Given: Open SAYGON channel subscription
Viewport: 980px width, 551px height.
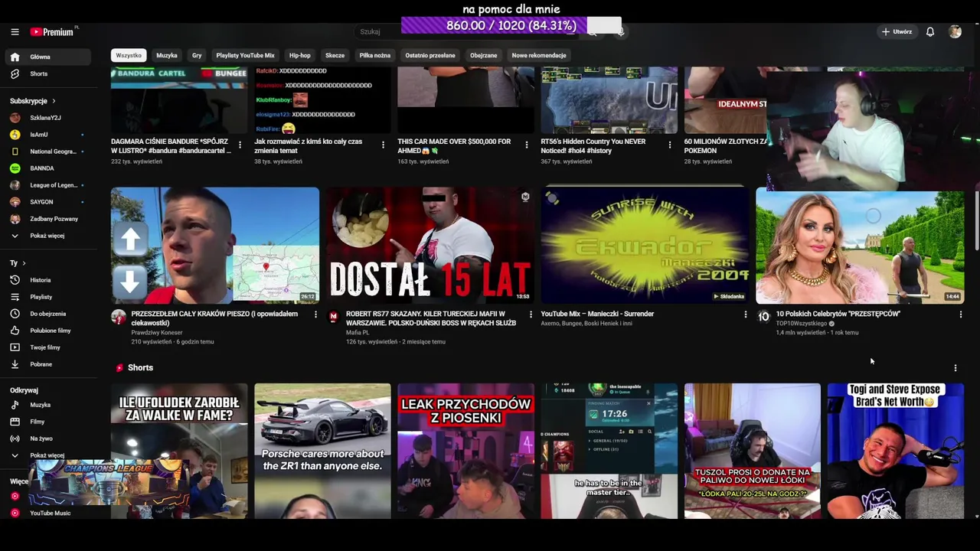Looking at the screenshot, I should click(48, 202).
